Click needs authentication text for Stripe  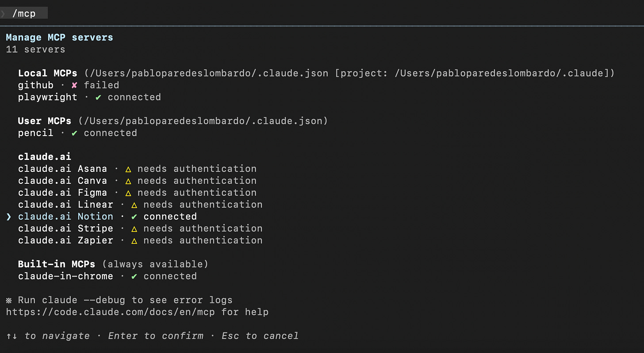(x=203, y=228)
